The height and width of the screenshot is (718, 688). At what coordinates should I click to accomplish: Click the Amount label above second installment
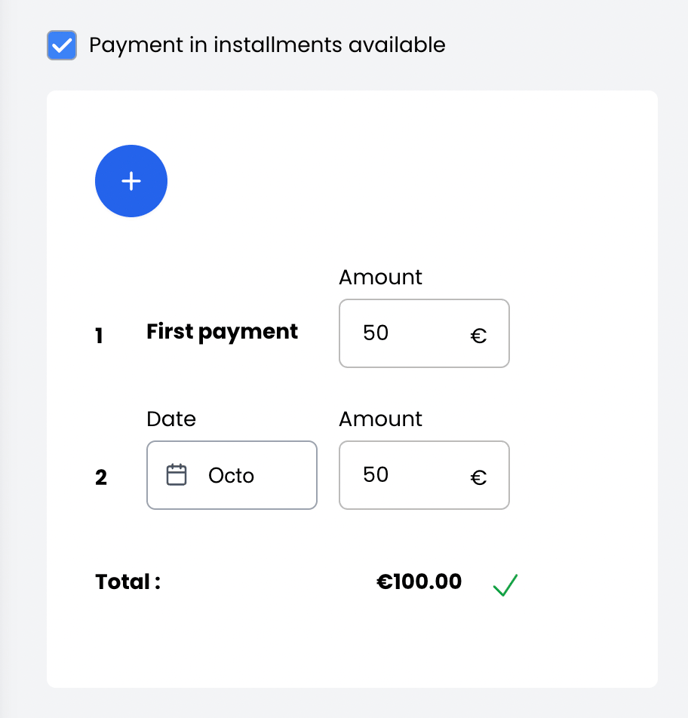click(x=381, y=419)
